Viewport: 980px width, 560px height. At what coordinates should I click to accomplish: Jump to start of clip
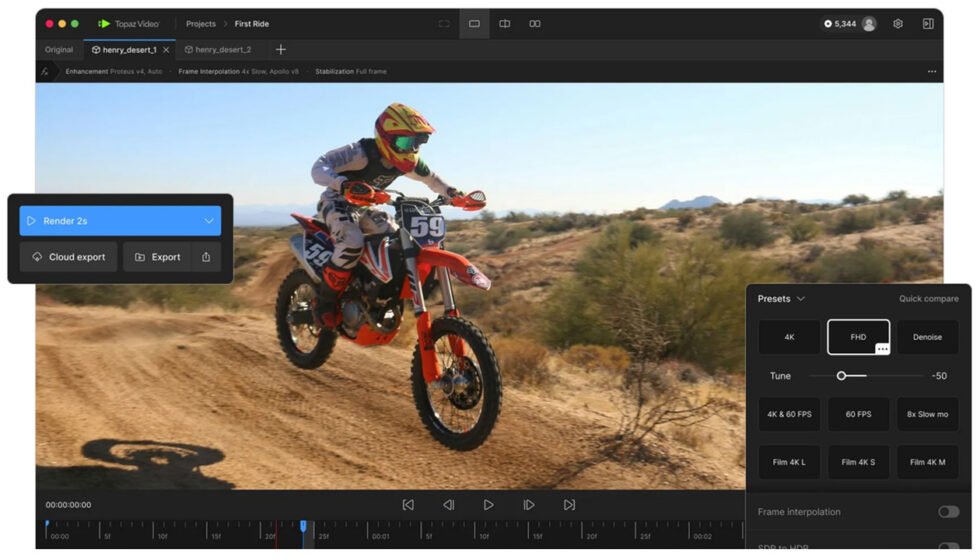tap(408, 504)
